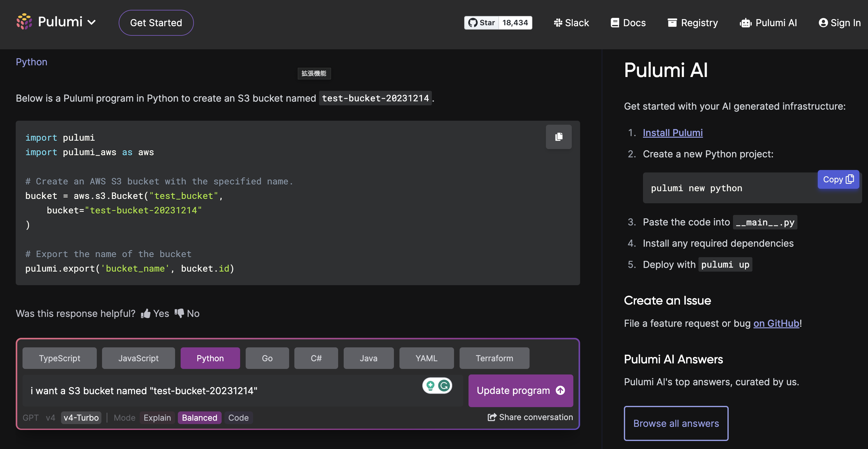Viewport: 868px width, 449px height.
Task: Click Browse all answers button
Action: click(676, 423)
